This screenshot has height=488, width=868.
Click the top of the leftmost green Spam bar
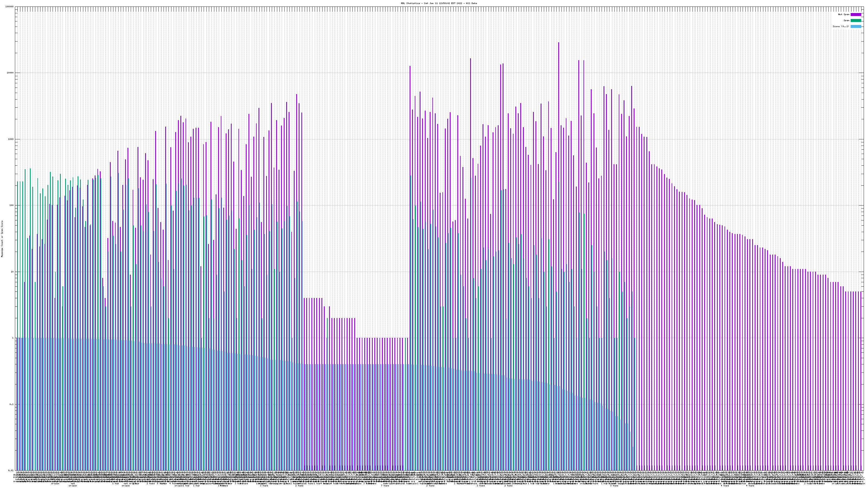(18, 182)
